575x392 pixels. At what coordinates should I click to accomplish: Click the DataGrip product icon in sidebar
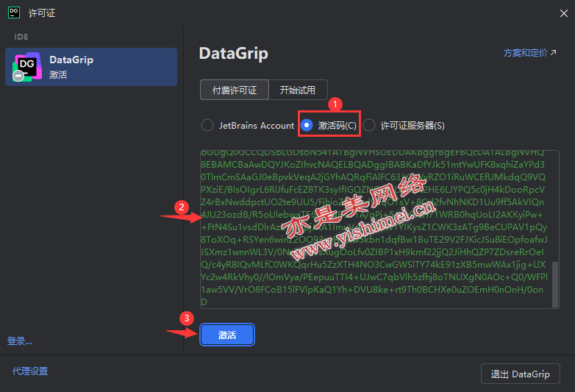pos(26,67)
